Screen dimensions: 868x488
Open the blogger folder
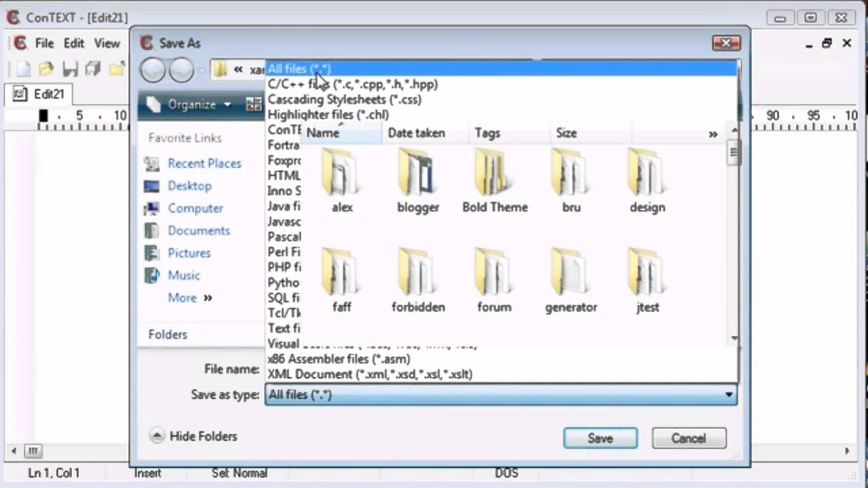pos(418,181)
